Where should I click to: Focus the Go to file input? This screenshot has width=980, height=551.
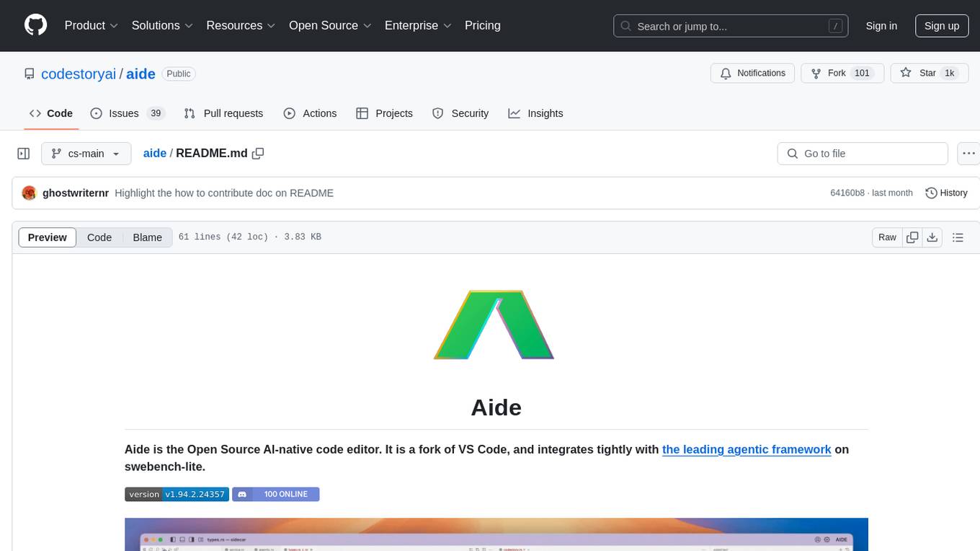[863, 154]
